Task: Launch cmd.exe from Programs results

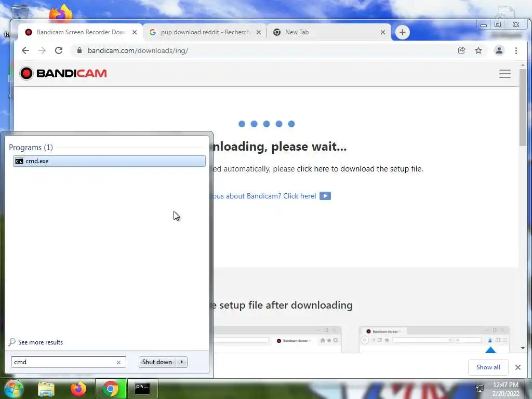Action: (109, 161)
